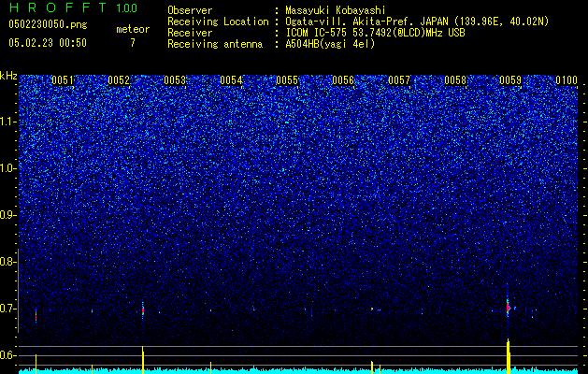Click the "Receiving Location" label
The width and height of the screenshot is (588, 374).
pos(218,22)
